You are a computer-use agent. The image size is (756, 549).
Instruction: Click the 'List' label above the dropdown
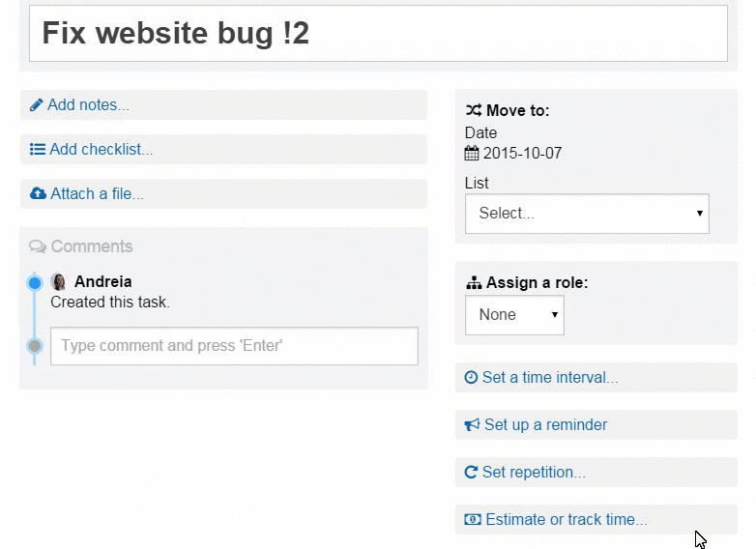tap(477, 183)
